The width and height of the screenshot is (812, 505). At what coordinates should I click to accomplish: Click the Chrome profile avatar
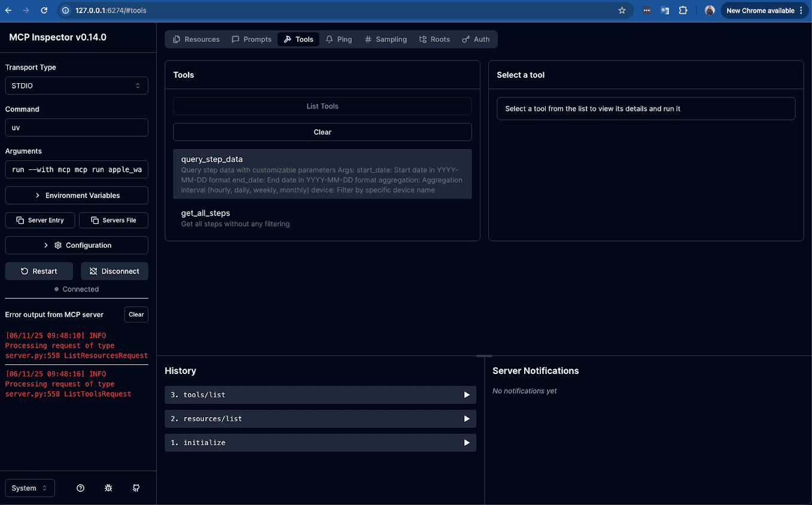[710, 10]
